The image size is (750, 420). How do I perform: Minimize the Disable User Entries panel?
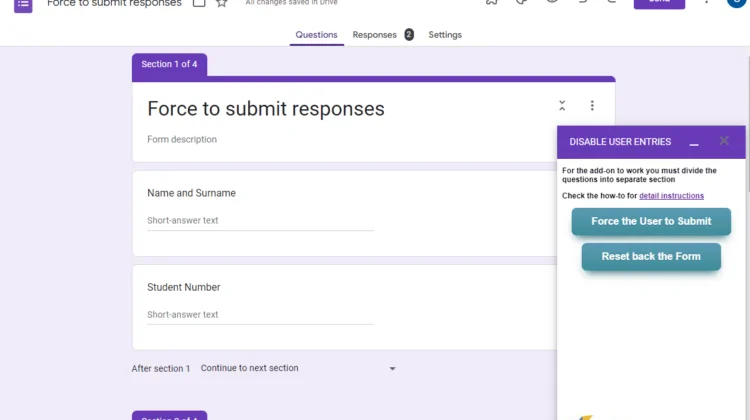[x=694, y=143]
